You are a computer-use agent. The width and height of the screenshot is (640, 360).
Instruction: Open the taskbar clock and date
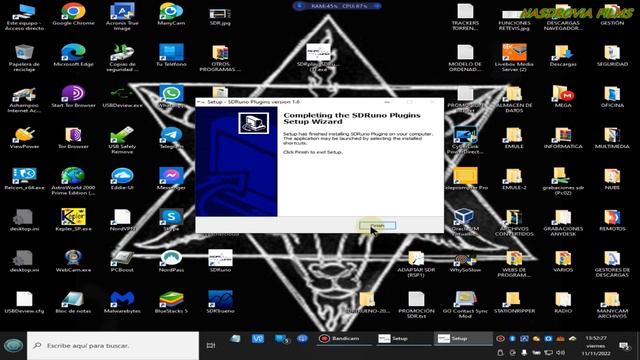[x=596, y=345]
